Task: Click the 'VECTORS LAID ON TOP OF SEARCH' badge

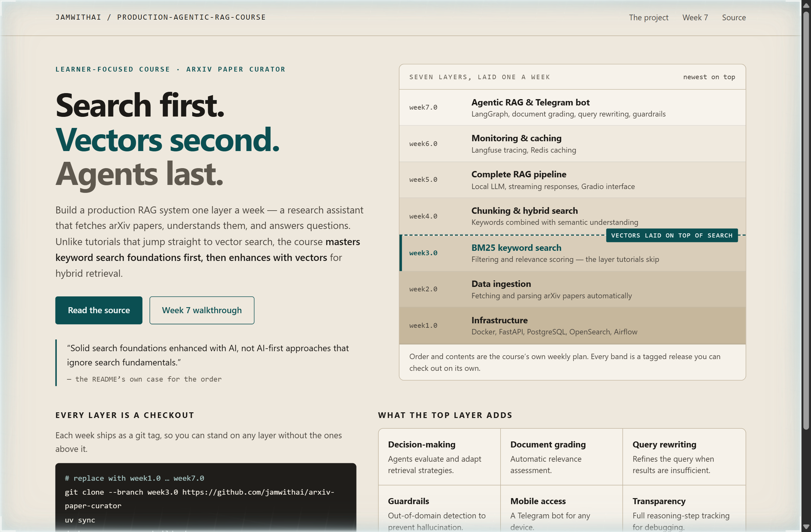Action: [672, 235]
